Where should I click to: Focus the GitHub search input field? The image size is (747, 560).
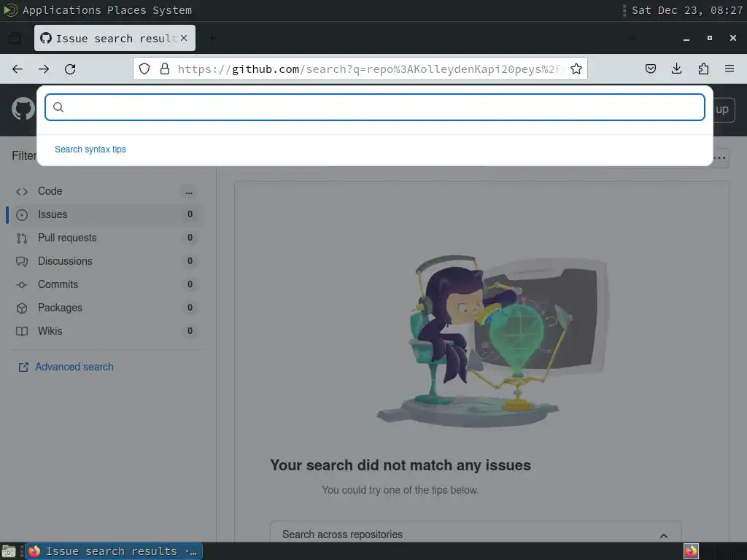(x=375, y=107)
